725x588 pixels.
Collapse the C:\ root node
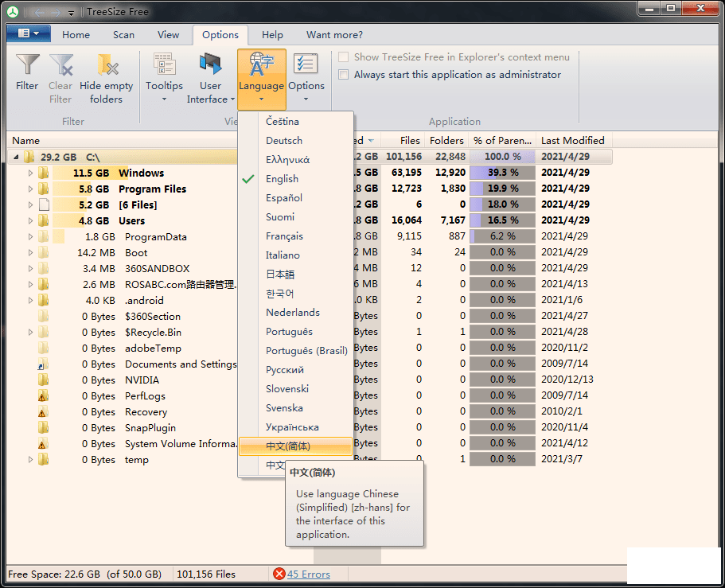16,157
